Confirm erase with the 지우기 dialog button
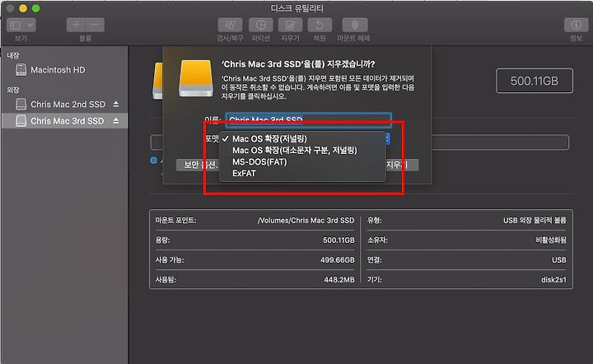 [402, 165]
